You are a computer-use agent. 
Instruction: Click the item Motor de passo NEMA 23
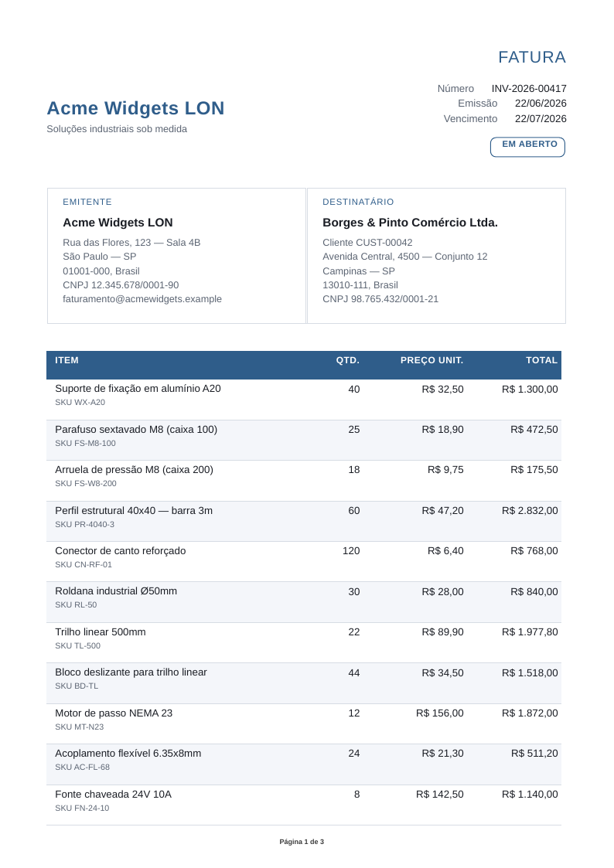click(114, 713)
